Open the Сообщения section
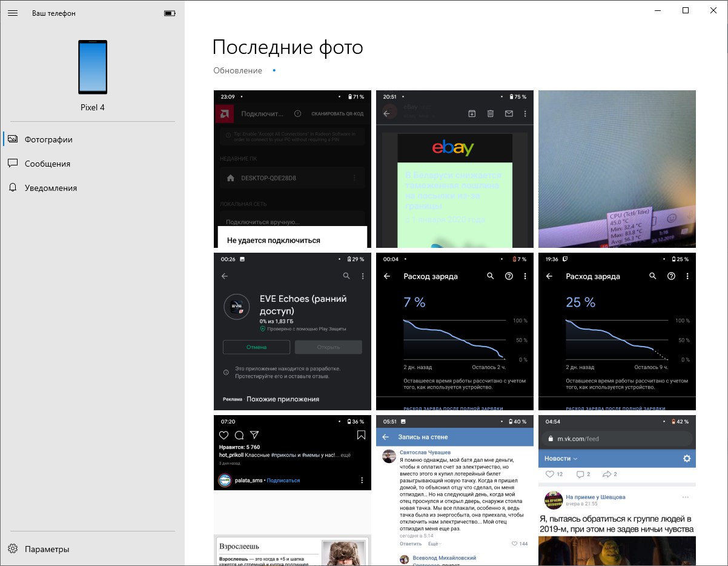The image size is (728, 566). (x=92, y=164)
